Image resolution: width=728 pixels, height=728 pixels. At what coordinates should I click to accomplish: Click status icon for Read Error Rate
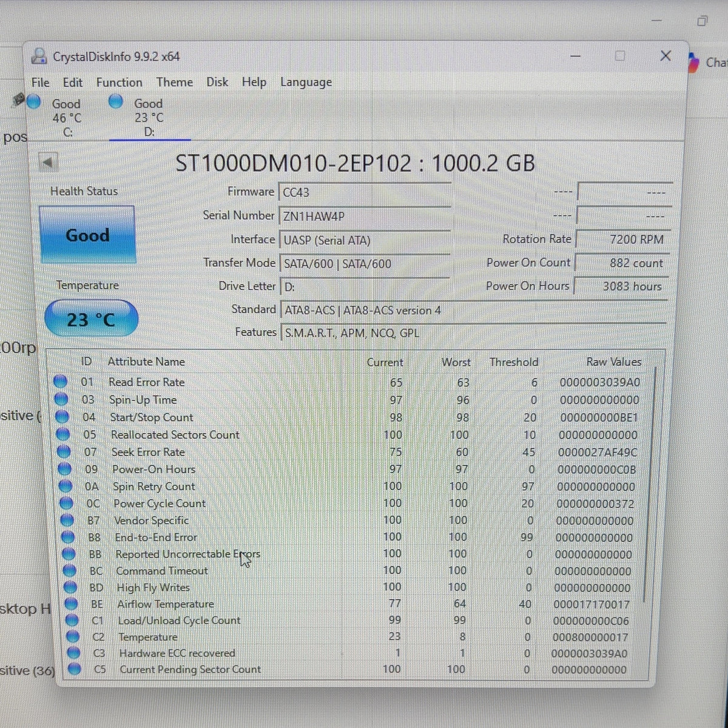[x=60, y=382]
